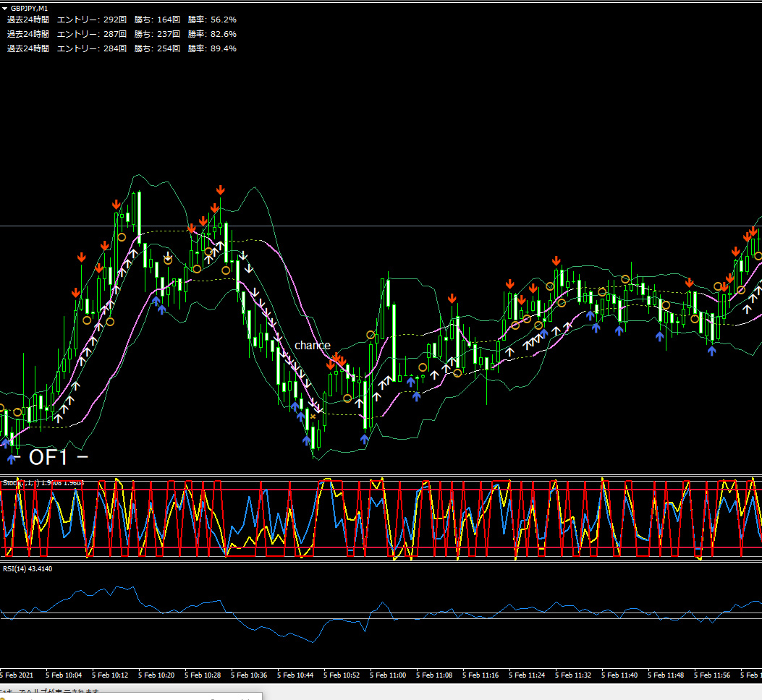Click the "5 Feb 11:24" time axis label
Image resolution: width=762 pixels, height=700 pixels.
(x=528, y=675)
